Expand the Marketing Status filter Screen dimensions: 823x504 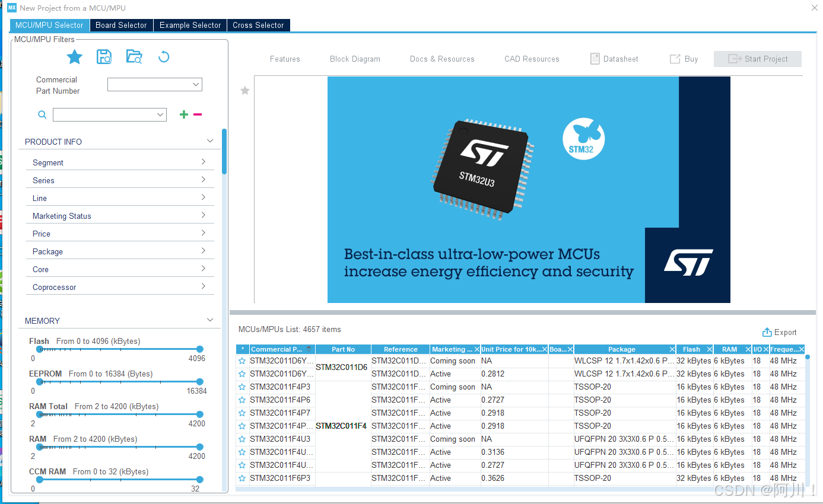[x=204, y=215]
